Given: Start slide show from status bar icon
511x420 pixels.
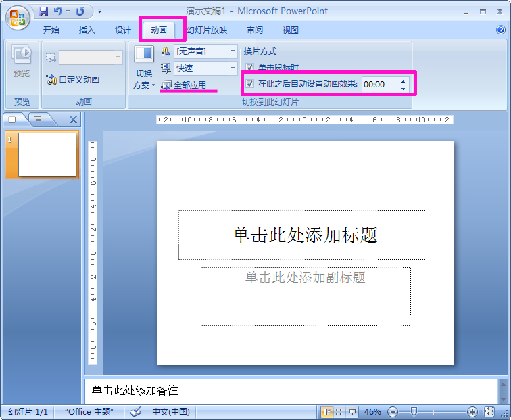Looking at the screenshot, I should tap(352, 412).
